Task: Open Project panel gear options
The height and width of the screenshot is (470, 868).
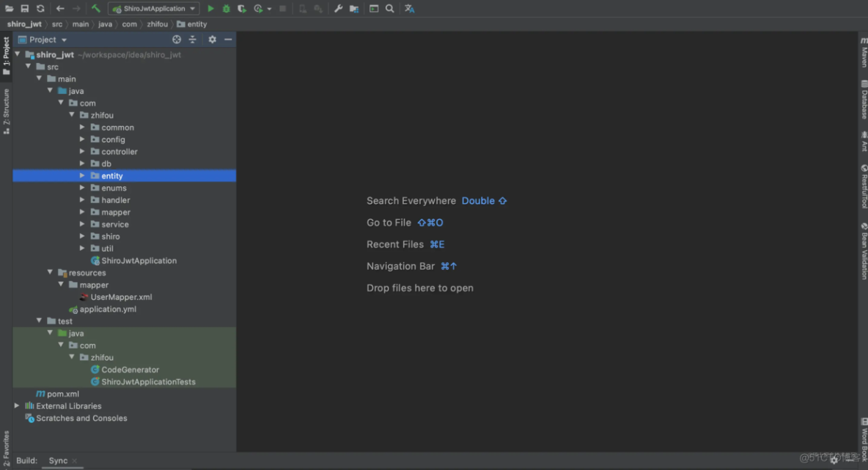Action: click(212, 40)
